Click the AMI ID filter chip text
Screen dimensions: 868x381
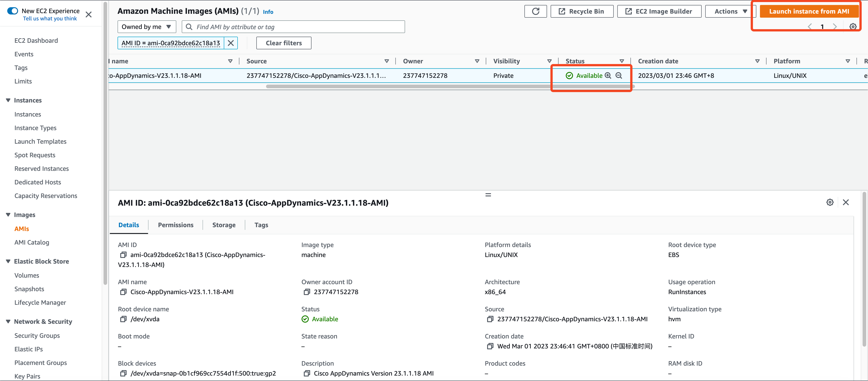(x=171, y=43)
